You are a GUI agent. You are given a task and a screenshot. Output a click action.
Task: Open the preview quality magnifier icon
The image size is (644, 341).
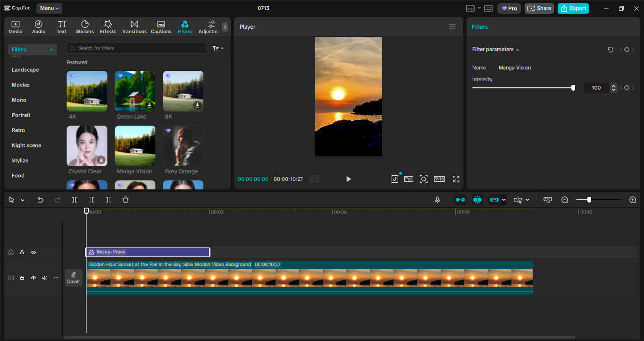(424, 179)
